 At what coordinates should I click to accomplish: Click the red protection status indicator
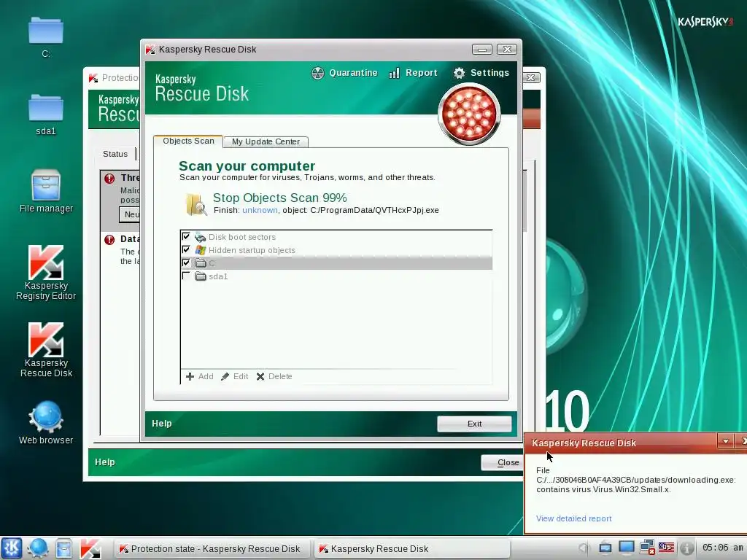[x=469, y=114]
